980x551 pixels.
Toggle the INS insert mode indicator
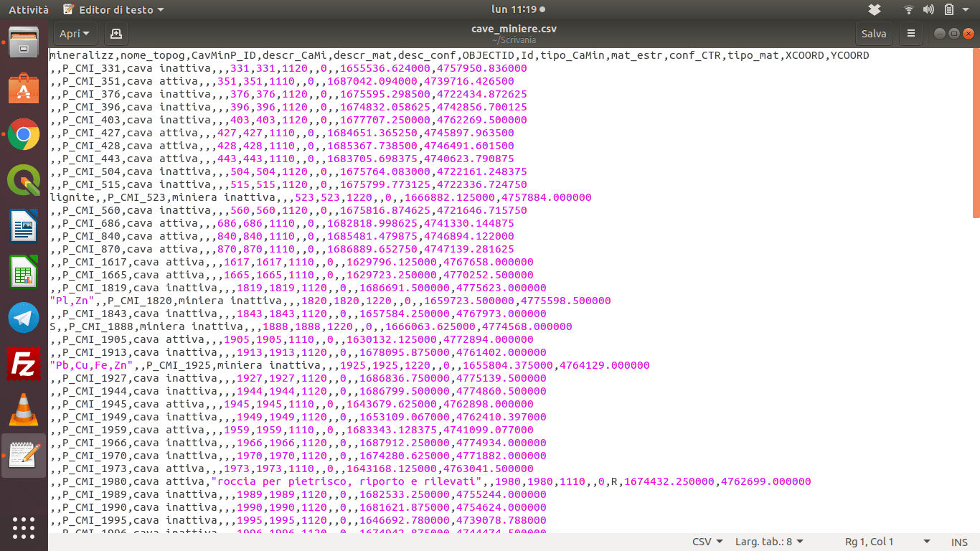[959, 542]
